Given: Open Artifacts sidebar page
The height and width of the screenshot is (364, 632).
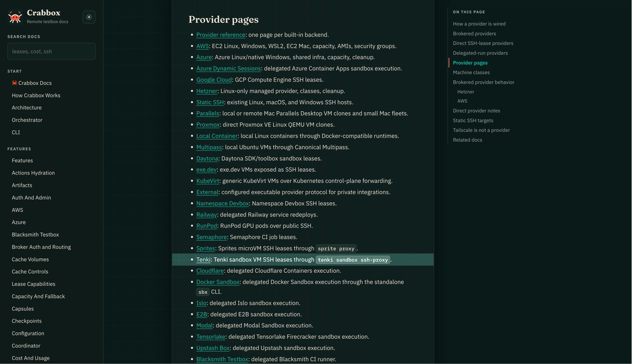Looking at the screenshot, I should [x=22, y=185].
